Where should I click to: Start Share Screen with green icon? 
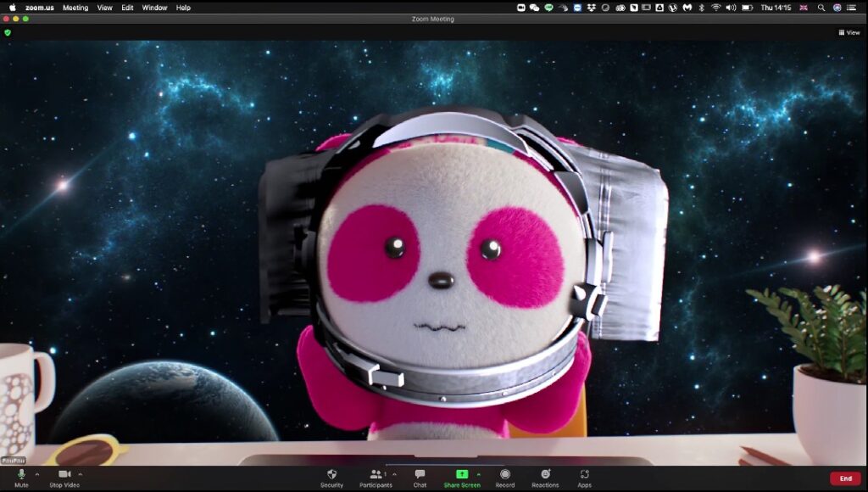coord(462,478)
